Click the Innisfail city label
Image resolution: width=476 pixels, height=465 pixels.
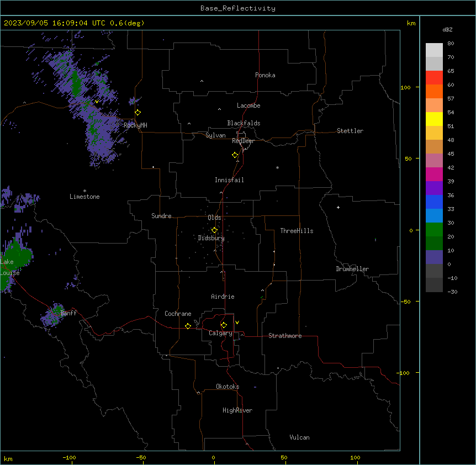click(229, 180)
